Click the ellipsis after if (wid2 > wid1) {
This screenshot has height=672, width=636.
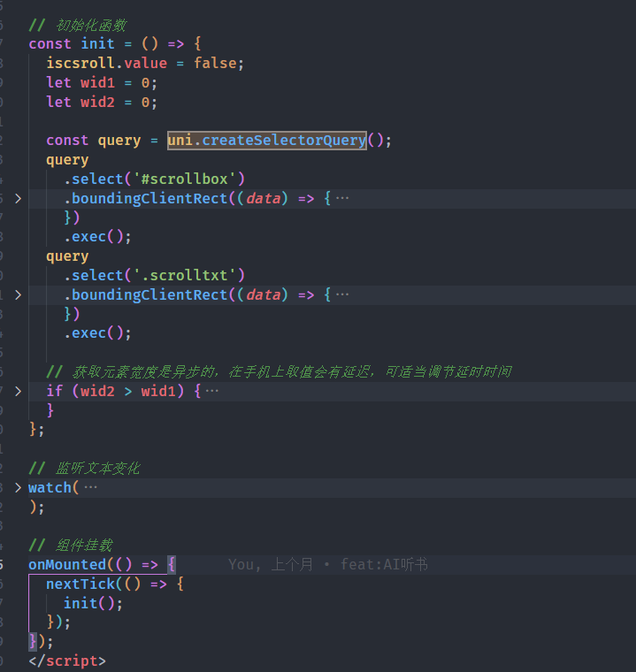pyautogui.click(x=211, y=391)
